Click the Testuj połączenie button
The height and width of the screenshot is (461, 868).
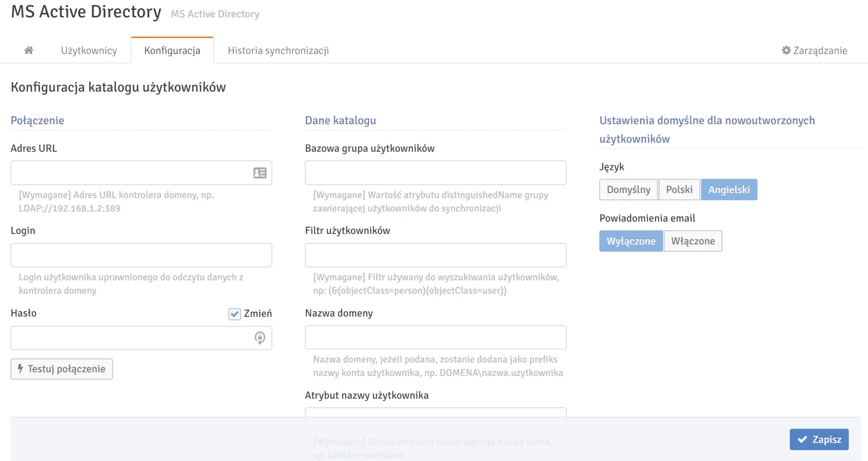tap(62, 369)
